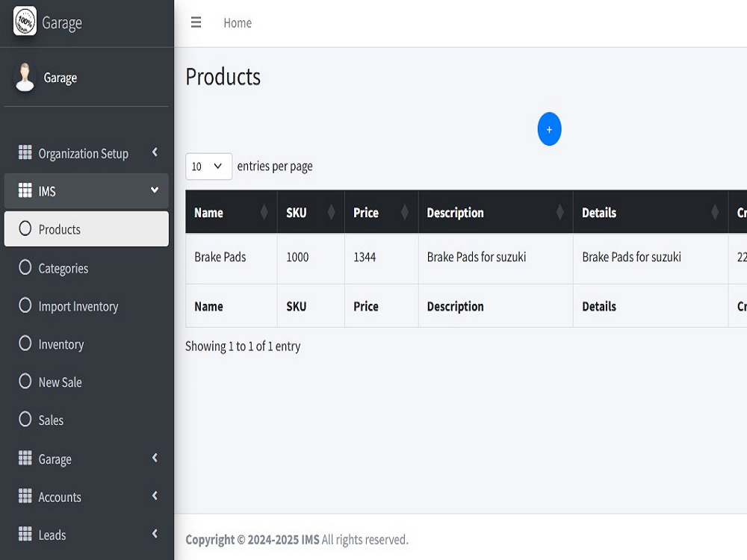Add a new product with blue plus button
747x560 pixels.
click(549, 129)
